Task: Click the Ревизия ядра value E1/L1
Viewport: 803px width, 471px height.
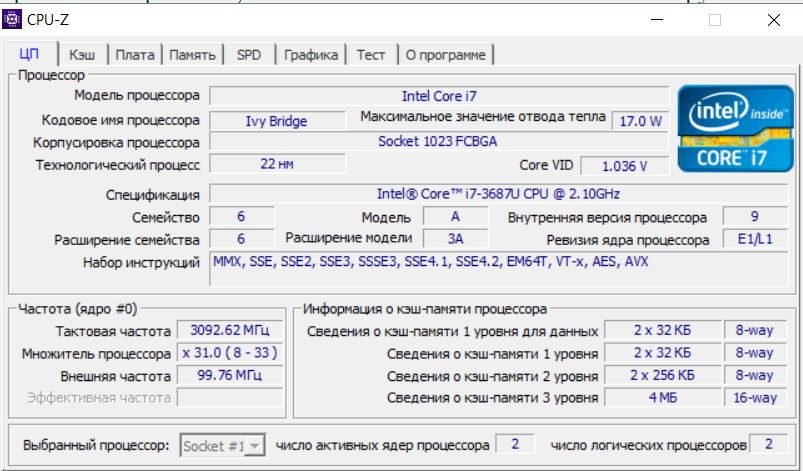Action: click(755, 239)
